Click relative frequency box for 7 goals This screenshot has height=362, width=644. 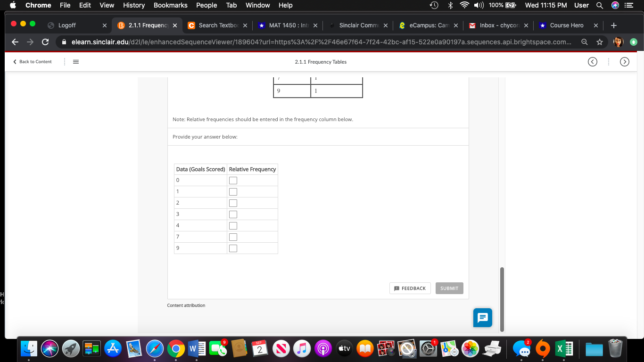(x=233, y=237)
